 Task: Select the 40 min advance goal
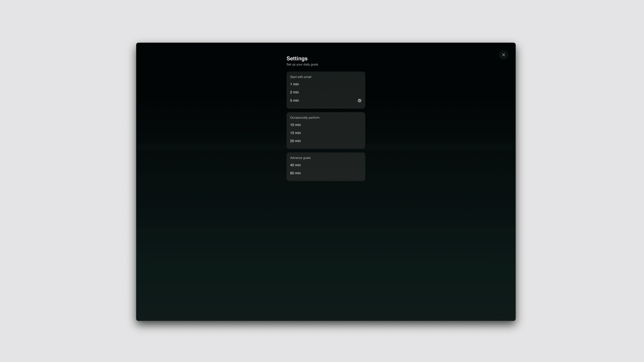[x=295, y=165]
